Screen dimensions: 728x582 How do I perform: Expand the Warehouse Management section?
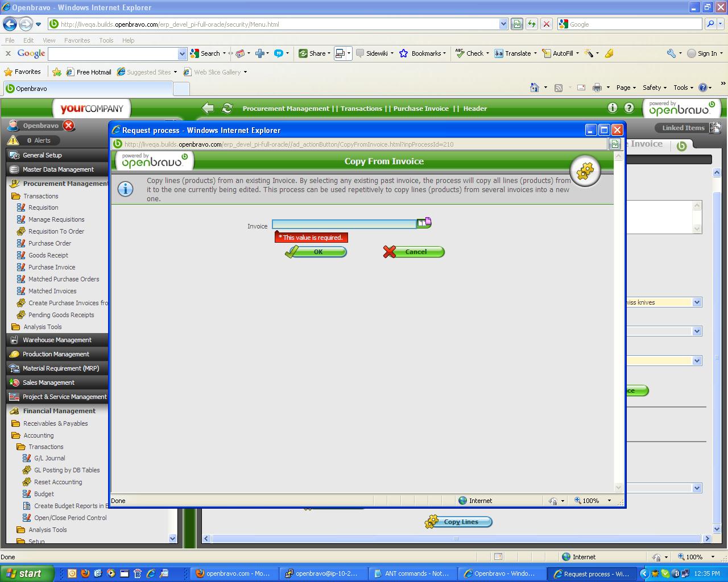click(57, 340)
